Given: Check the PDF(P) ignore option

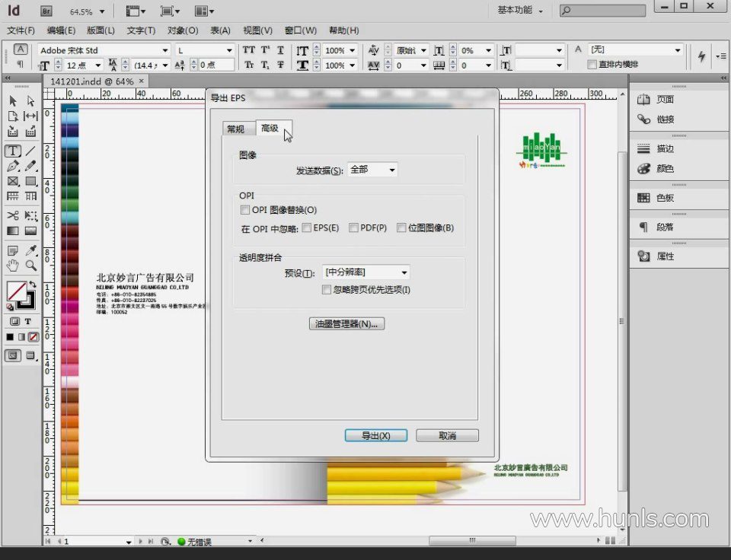Looking at the screenshot, I should pos(354,228).
